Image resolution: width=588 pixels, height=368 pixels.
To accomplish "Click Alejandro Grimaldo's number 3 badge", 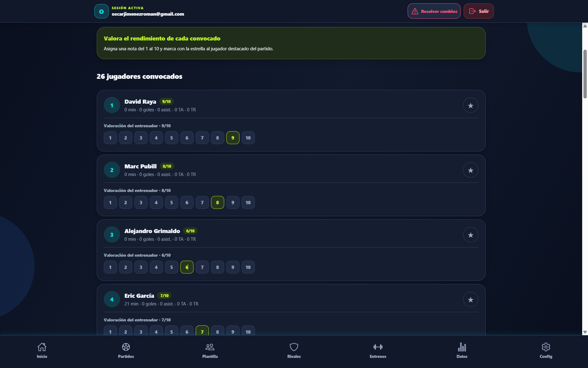I will point(112,235).
